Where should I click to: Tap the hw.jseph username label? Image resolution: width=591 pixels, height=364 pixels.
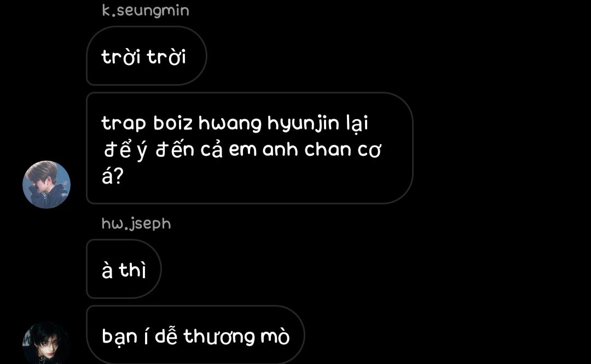coord(136,224)
